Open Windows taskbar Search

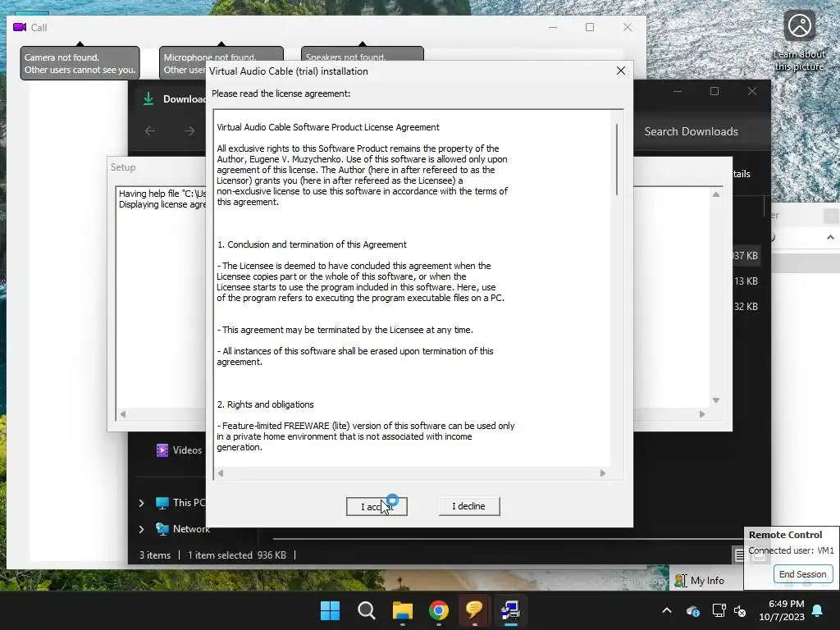(x=367, y=610)
